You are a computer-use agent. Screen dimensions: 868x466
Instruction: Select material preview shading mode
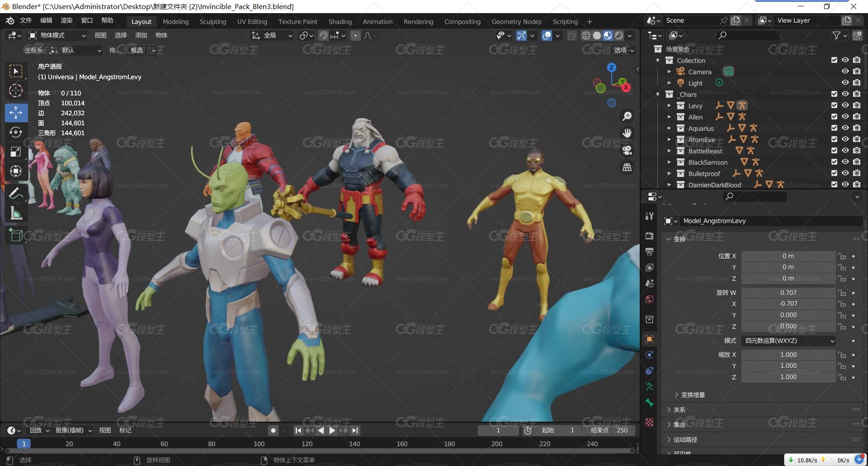608,36
